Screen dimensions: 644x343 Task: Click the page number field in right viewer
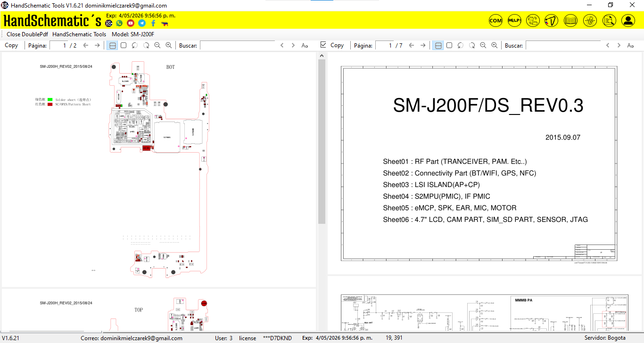(x=385, y=45)
